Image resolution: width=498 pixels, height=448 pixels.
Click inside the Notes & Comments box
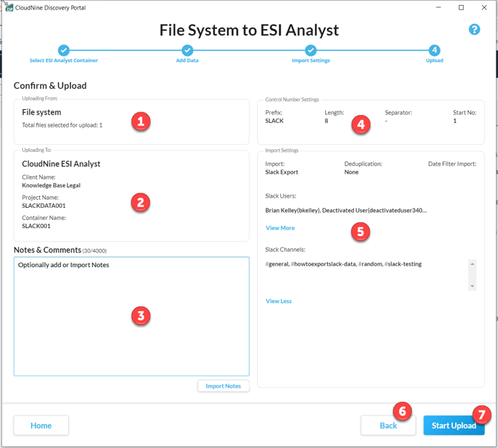click(132, 316)
